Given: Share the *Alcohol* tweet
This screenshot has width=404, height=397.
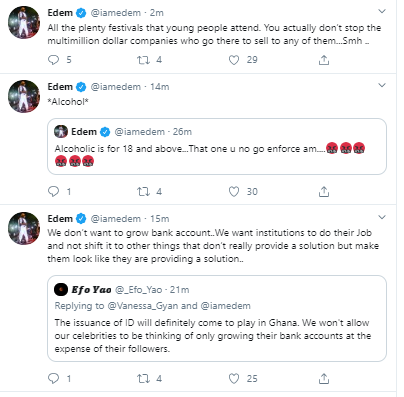Looking at the screenshot, I should point(324,192).
